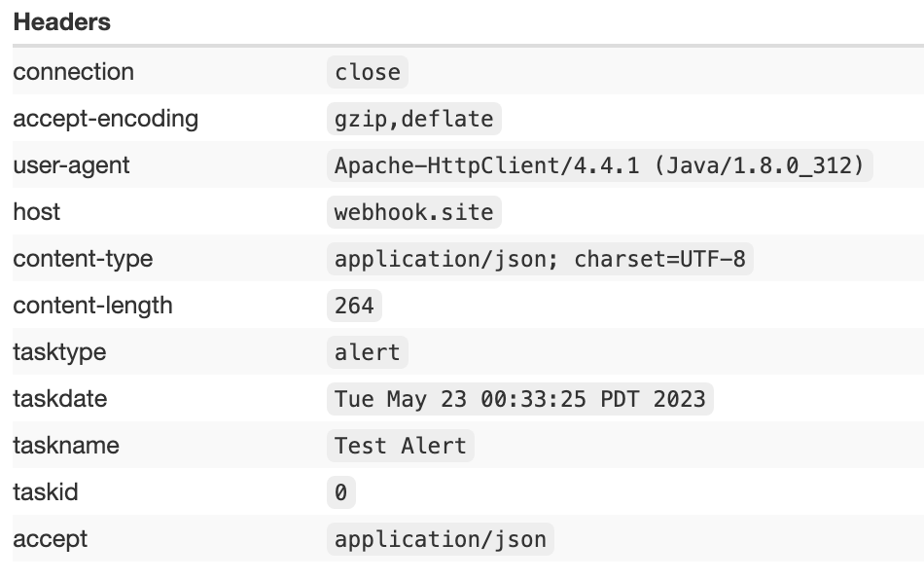Select the user-agent header label
This screenshot has width=924, height=580.
tap(71, 165)
